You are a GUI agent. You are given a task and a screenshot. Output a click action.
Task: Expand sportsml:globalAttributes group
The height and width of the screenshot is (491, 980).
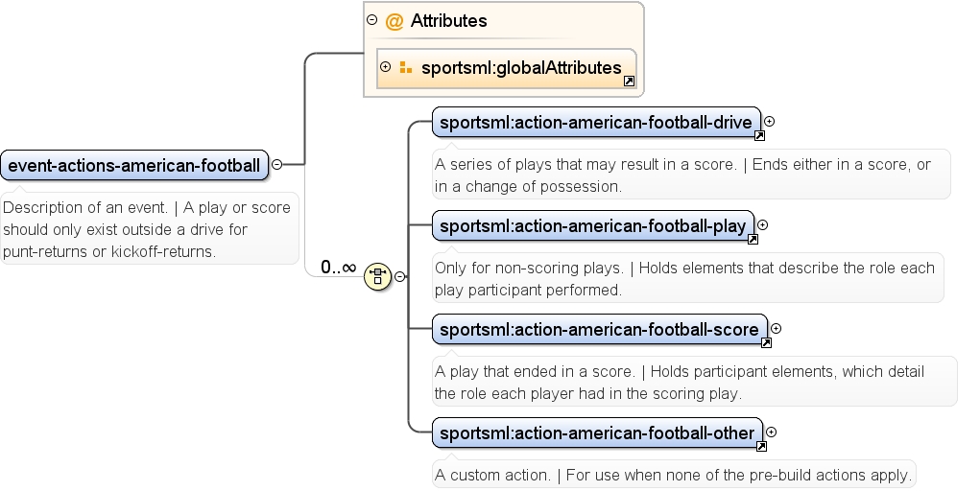[x=386, y=66]
